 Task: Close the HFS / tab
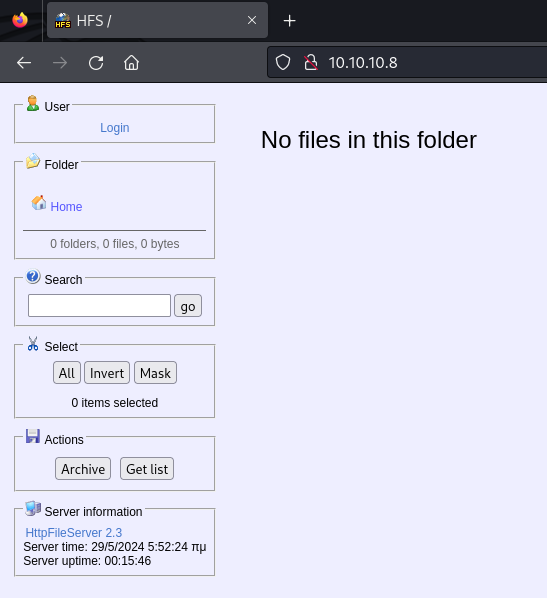click(x=252, y=20)
